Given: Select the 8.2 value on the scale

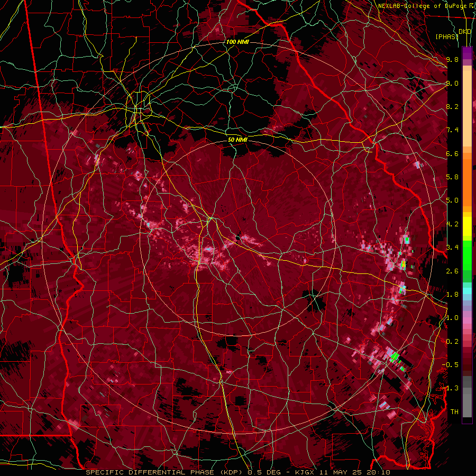Looking at the screenshot, I should (x=452, y=106).
